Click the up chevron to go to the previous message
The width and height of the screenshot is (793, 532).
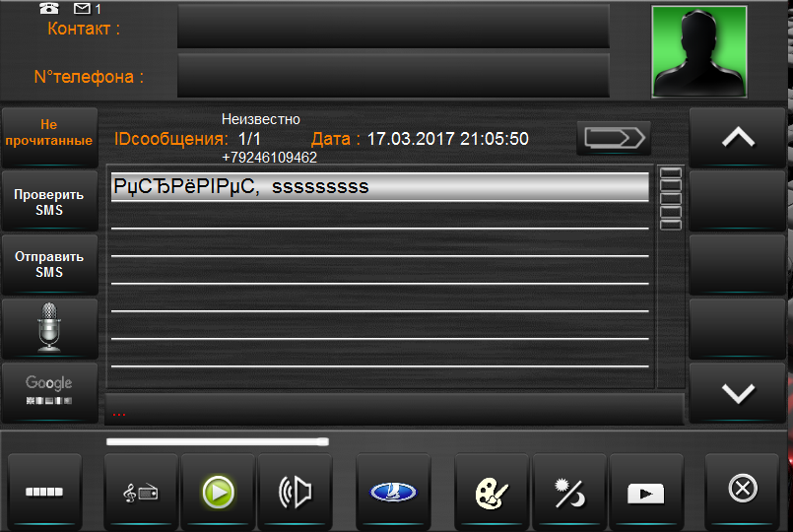pyautogui.click(x=738, y=137)
